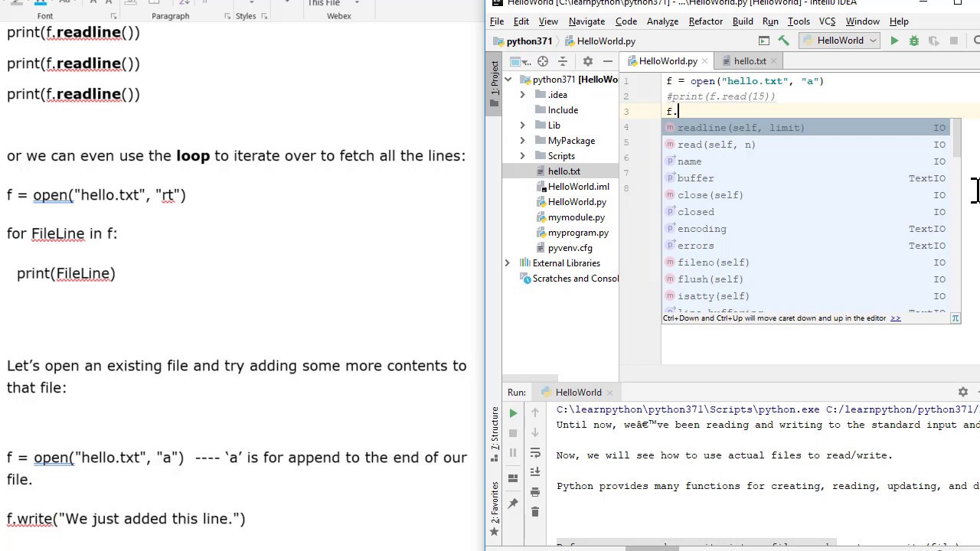
Task: Click python371 breadcrumb in navigation bar
Action: [x=523, y=41]
